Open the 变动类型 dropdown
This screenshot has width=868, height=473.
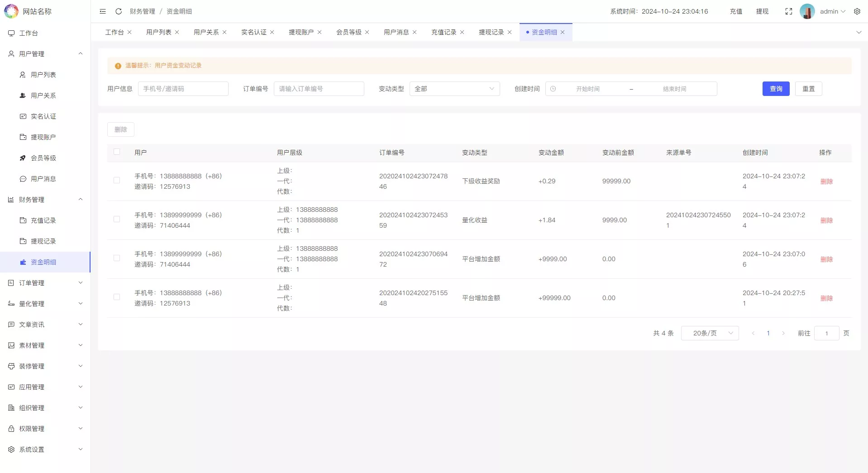point(454,89)
